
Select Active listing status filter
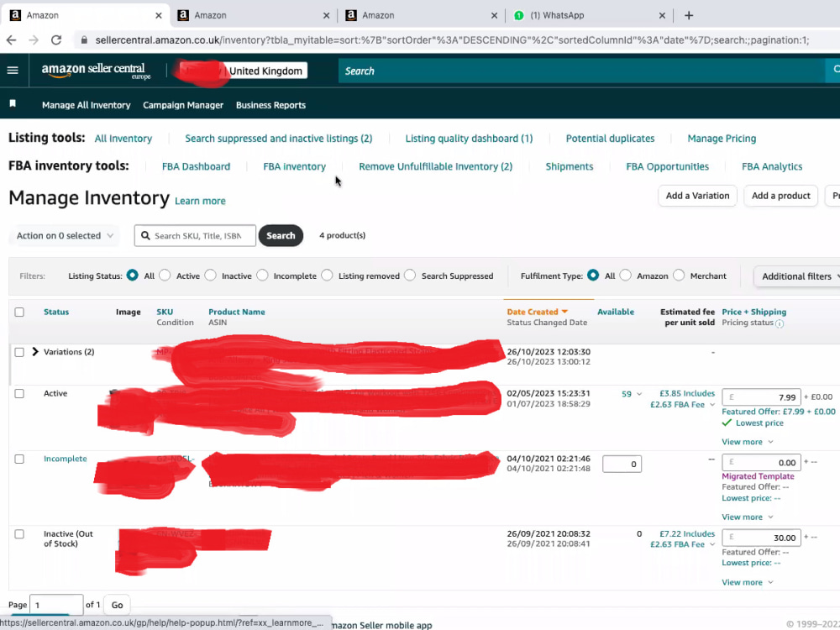coord(165,276)
